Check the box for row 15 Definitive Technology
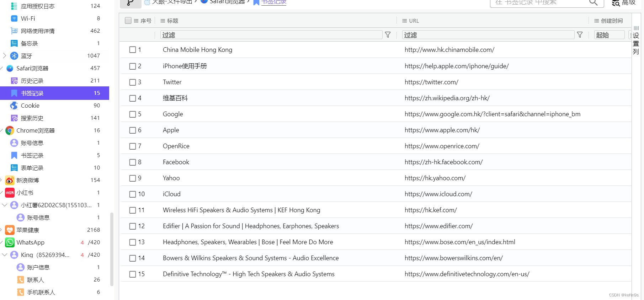This screenshot has width=644, height=300. coord(133,274)
